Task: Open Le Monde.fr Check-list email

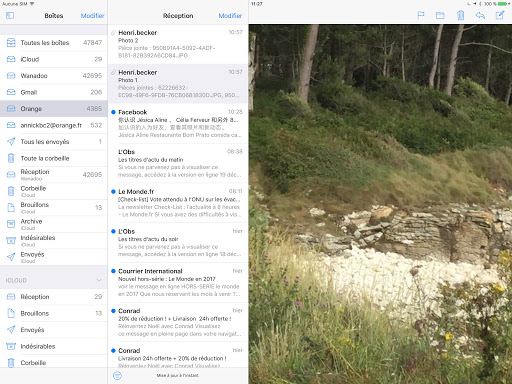Action: (x=178, y=203)
